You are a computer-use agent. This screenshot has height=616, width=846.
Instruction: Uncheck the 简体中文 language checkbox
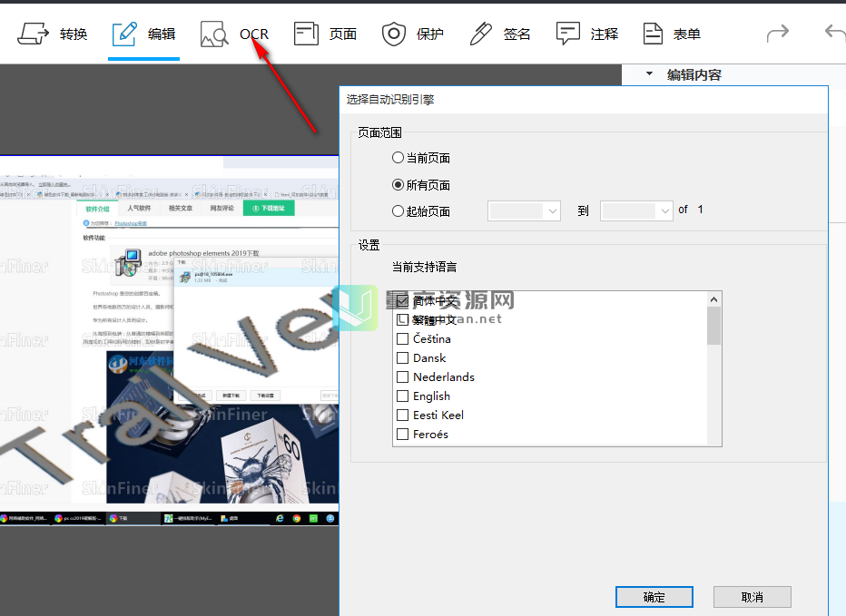[x=402, y=300]
